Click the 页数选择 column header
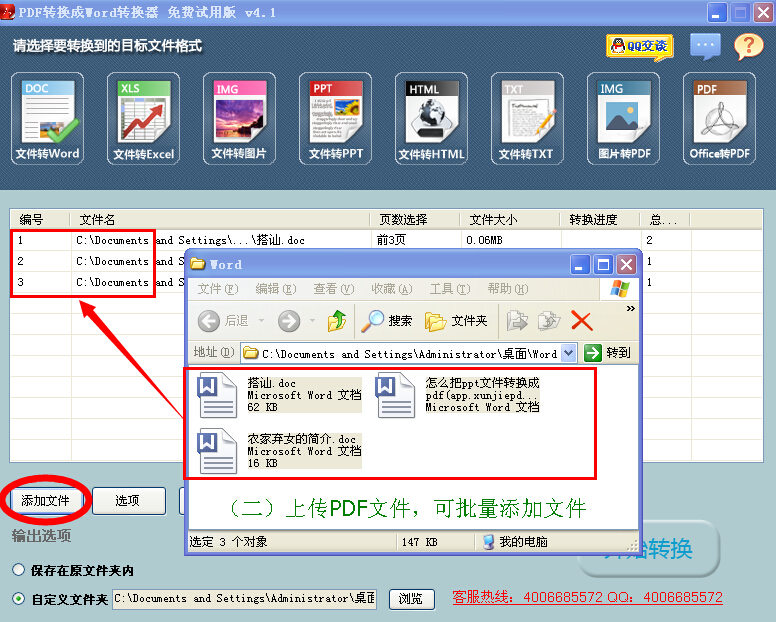The width and height of the screenshot is (776, 622). click(x=415, y=219)
